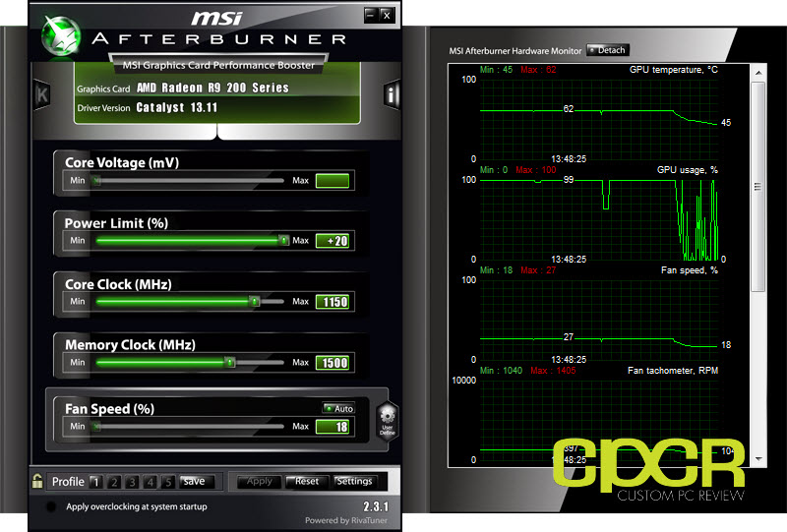The image size is (787, 532).
Task: Select profile slot 5
Action: click(x=168, y=482)
